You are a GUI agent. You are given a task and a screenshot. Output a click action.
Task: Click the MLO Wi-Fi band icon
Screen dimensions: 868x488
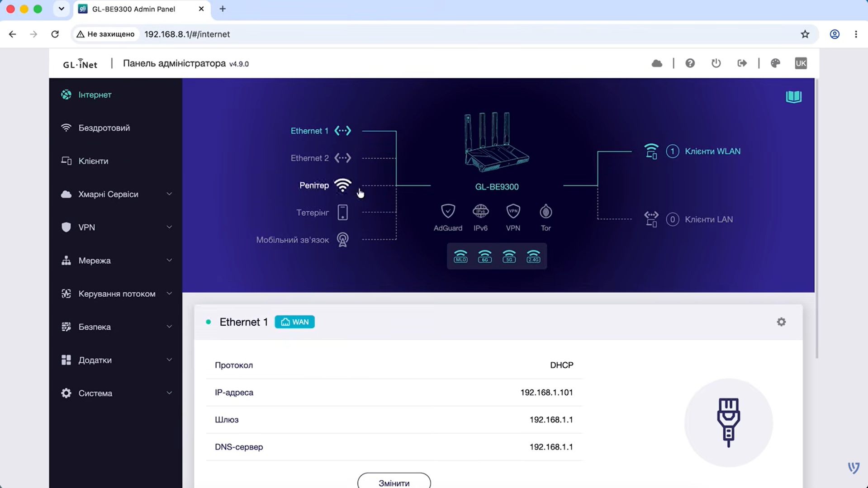click(x=460, y=256)
